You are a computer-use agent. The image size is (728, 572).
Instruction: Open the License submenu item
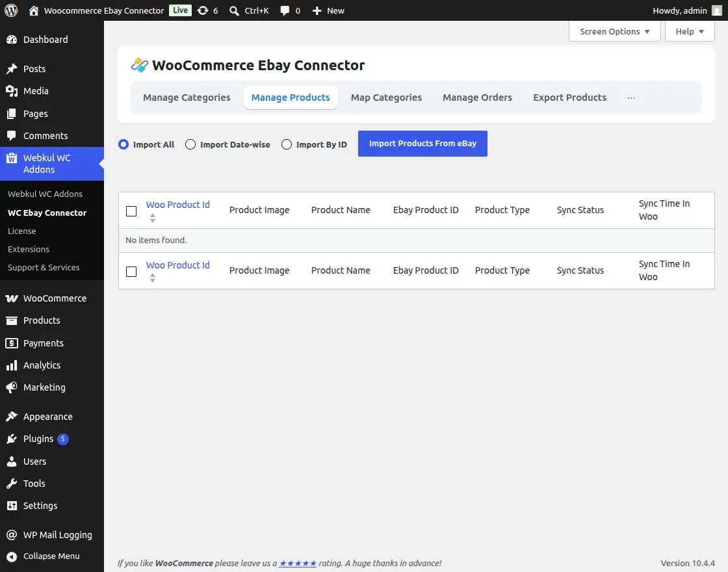pyautogui.click(x=22, y=231)
